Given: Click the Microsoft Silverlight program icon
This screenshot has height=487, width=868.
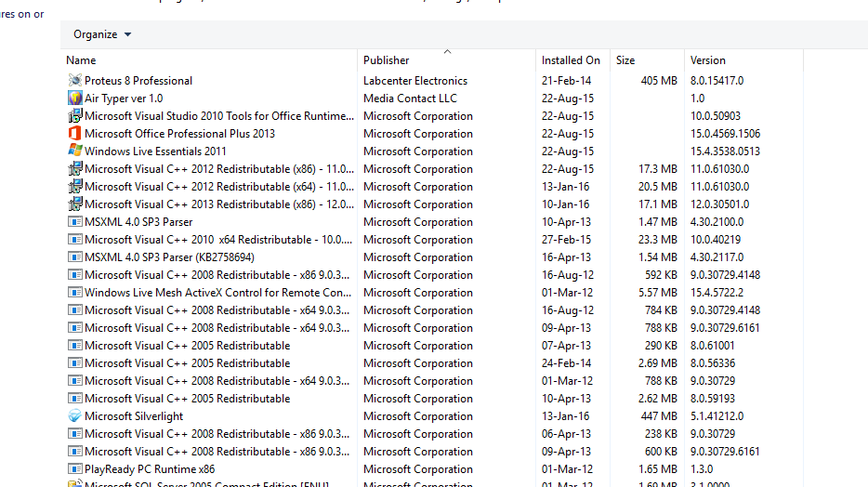Looking at the screenshot, I should (x=75, y=416).
